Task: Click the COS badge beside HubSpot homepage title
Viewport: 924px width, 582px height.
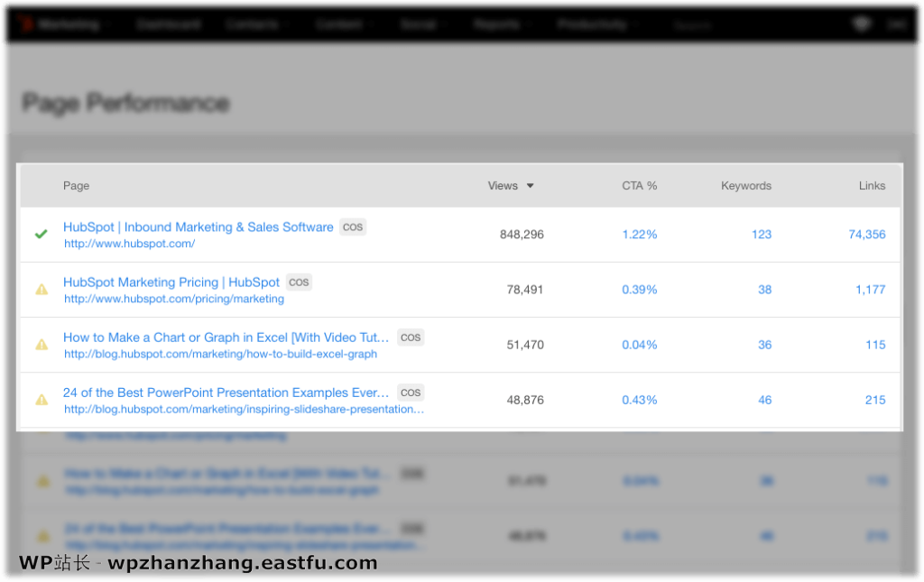Action: point(352,226)
